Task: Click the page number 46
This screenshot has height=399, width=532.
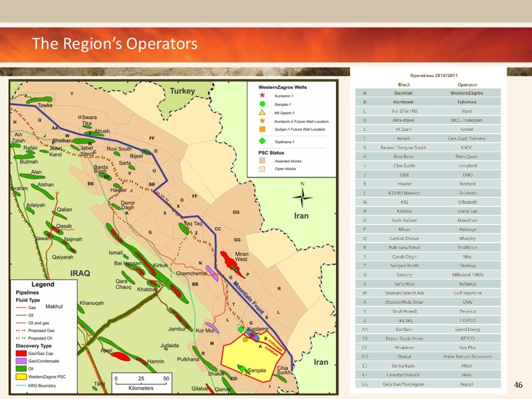Action: pos(518,385)
